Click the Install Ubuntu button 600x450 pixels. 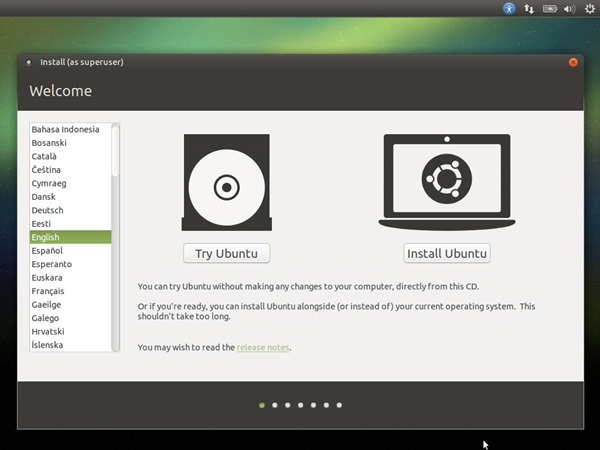(447, 253)
